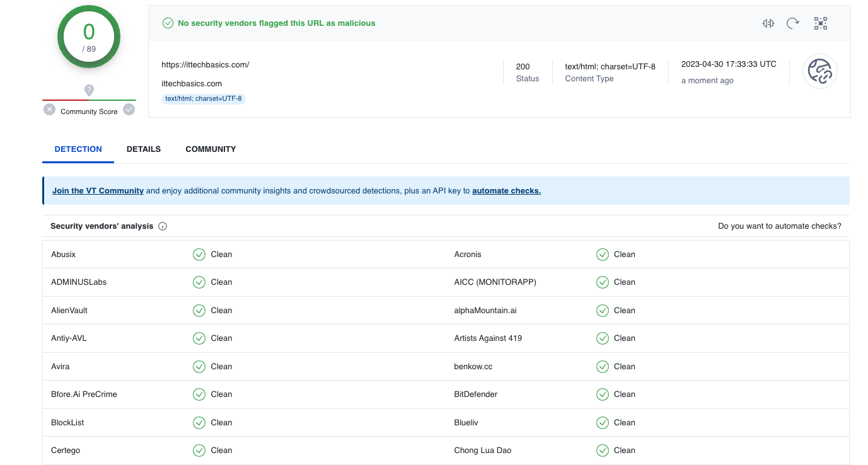The height and width of the screenshot is (465, 868).
Task: Click the BlockList vendor name
Action: tap(67, 423)
